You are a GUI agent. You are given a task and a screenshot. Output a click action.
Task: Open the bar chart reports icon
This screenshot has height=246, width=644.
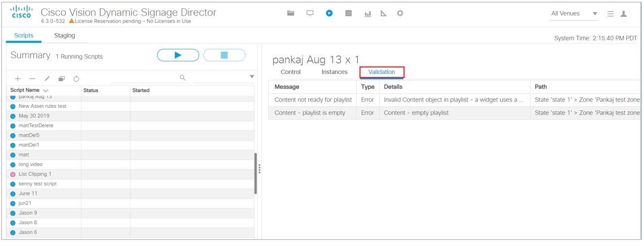pos(368,14)
